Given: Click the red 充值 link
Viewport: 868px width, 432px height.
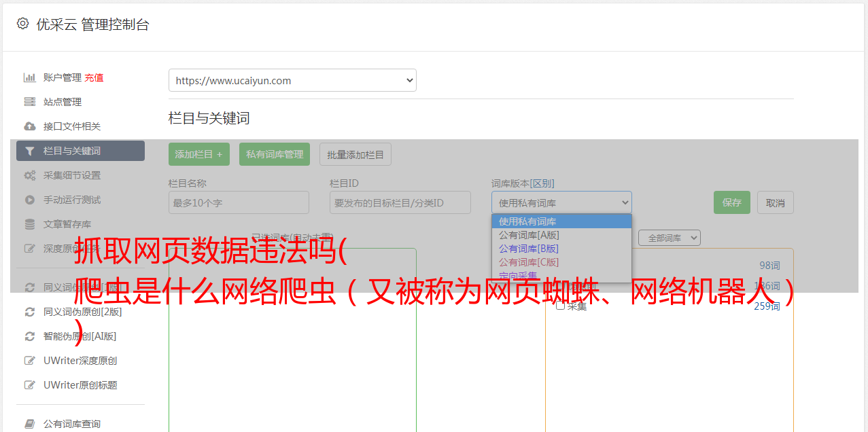Looking at the screenshot, I should [94, 77].
